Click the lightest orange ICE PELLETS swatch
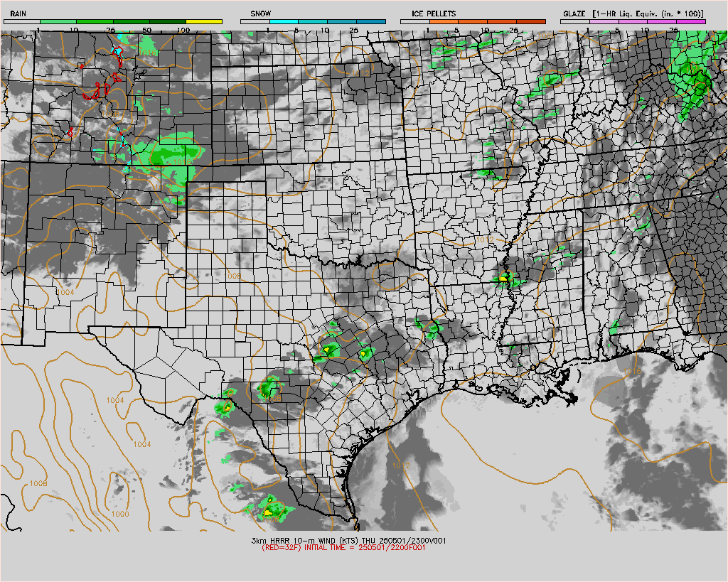This screenshot has width=728, height=582. point(444,21)
